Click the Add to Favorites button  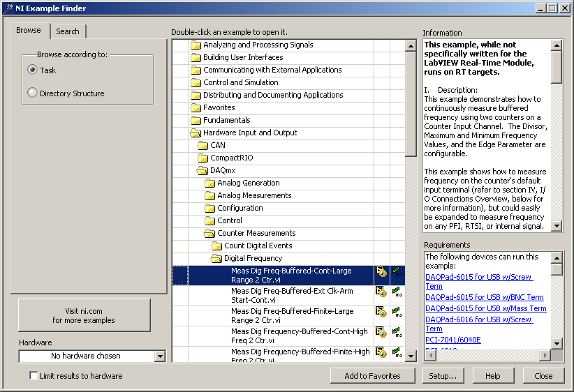pyautogui.click(x=373, y=376)
